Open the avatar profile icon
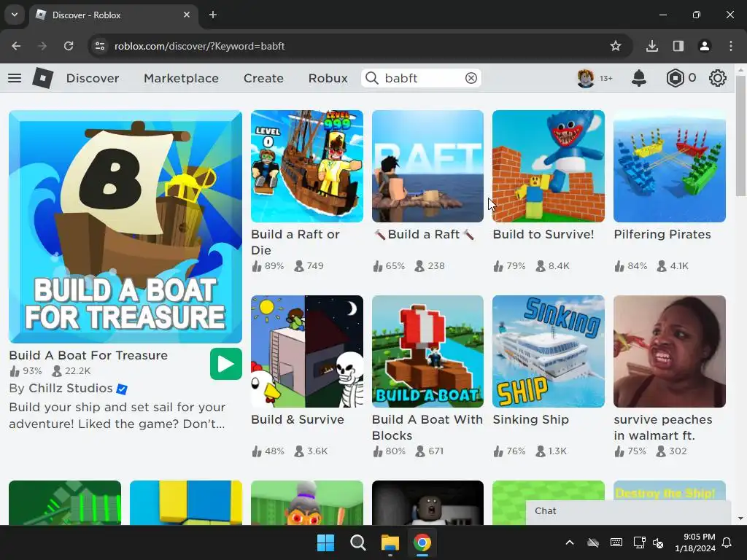This screenshot has height=560, width=747. (586, 78)
